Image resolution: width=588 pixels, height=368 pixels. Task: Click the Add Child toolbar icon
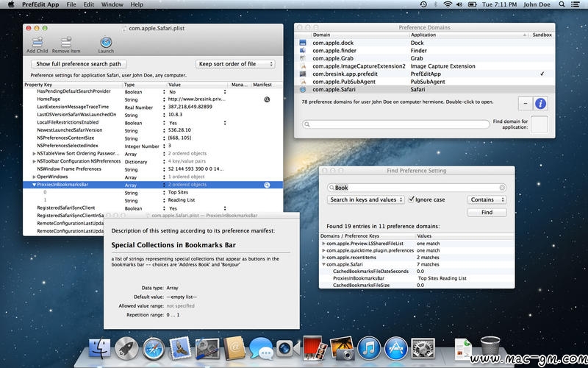(x=37, y=43)
